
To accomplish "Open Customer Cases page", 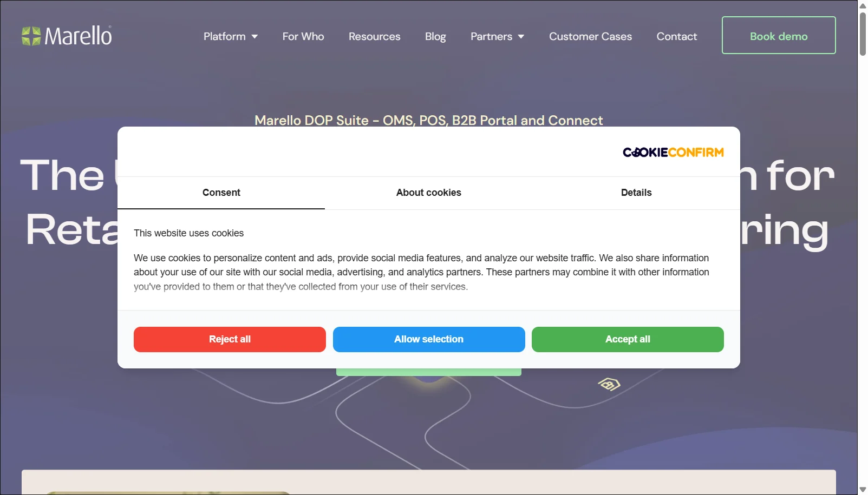I will click(590, 36).
